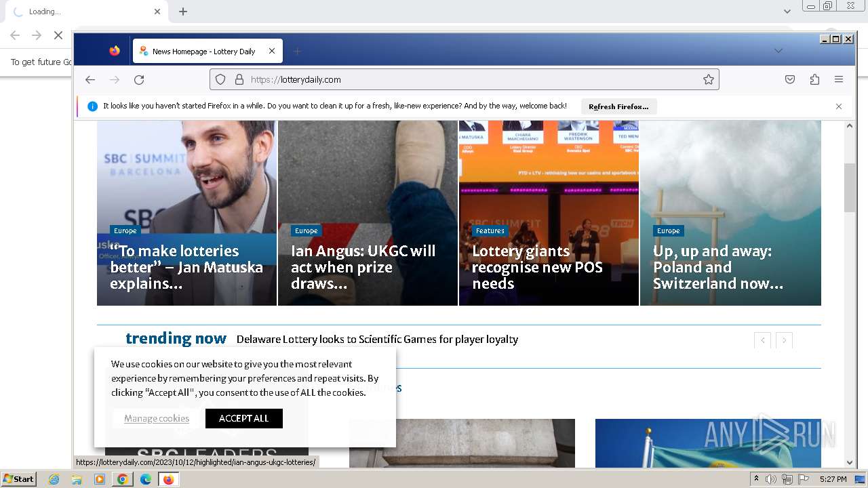Open the Windows Start menu
868x488 pixels.
(x=18, y=479)
